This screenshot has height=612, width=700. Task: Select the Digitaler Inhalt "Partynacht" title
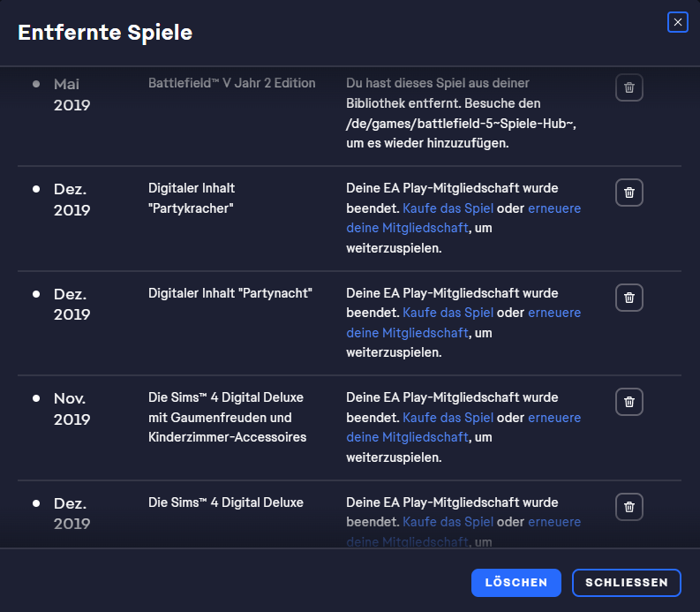[231, 293]
